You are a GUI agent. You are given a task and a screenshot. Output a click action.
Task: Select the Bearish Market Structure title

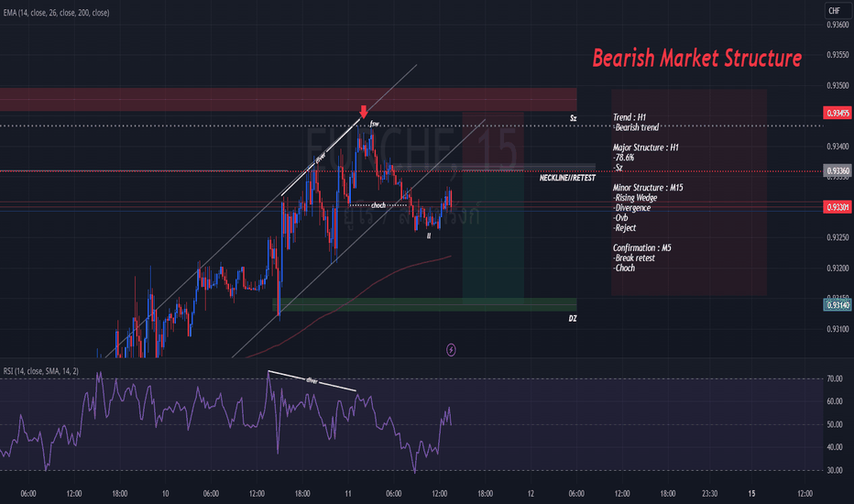pos(696,58)
